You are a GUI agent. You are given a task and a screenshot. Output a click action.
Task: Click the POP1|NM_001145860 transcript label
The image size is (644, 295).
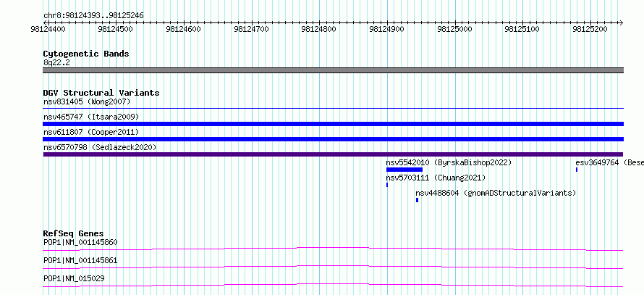[x=80, y=242]
